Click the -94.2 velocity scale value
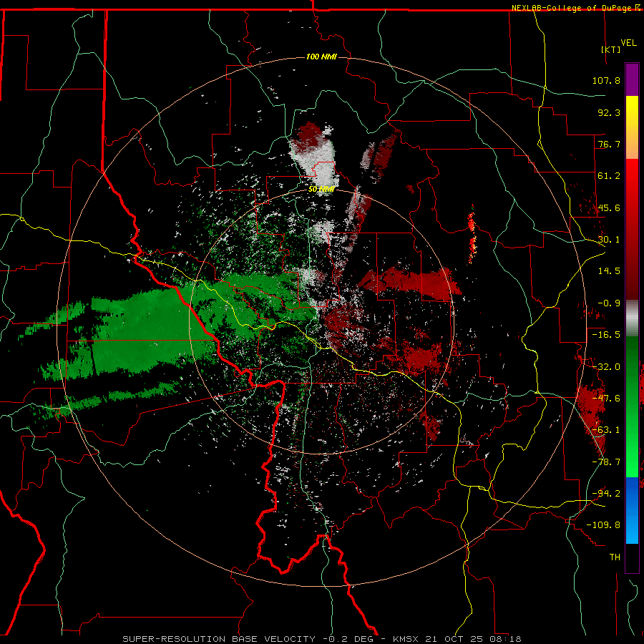The width and height of the screenshot is (644, 644). click(x=606, y=493)
